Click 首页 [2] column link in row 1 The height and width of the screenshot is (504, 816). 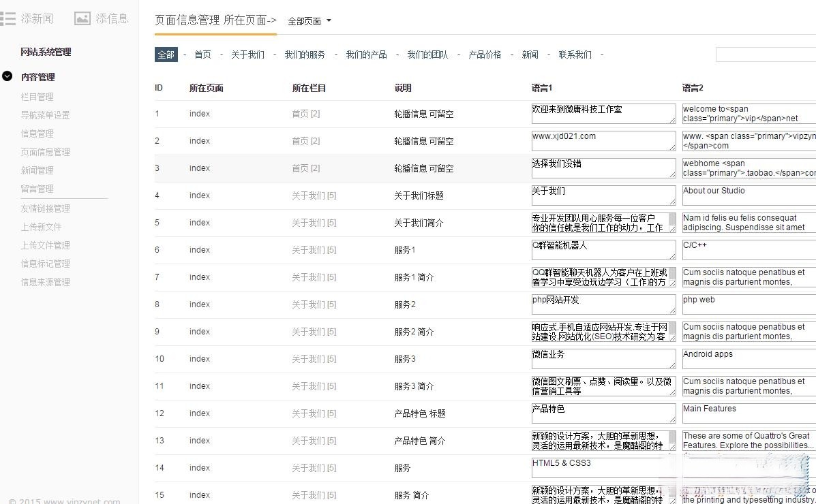305,114
